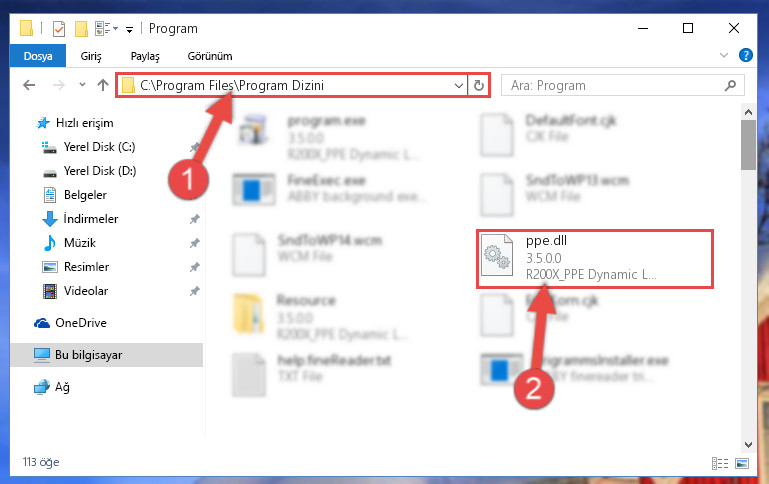Click the 113 öğe item count
This screenshot has width=769, height=484.
pyautogui.click(x=41, y=462)
